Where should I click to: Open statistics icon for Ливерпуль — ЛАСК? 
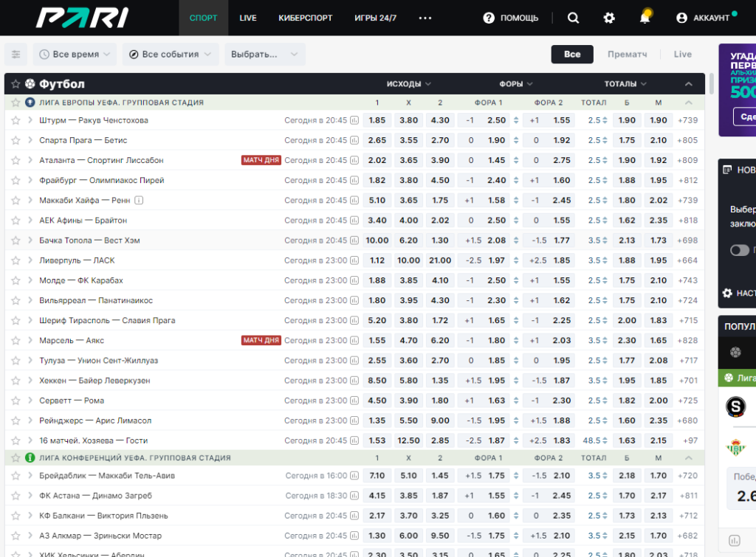(354, 260)
